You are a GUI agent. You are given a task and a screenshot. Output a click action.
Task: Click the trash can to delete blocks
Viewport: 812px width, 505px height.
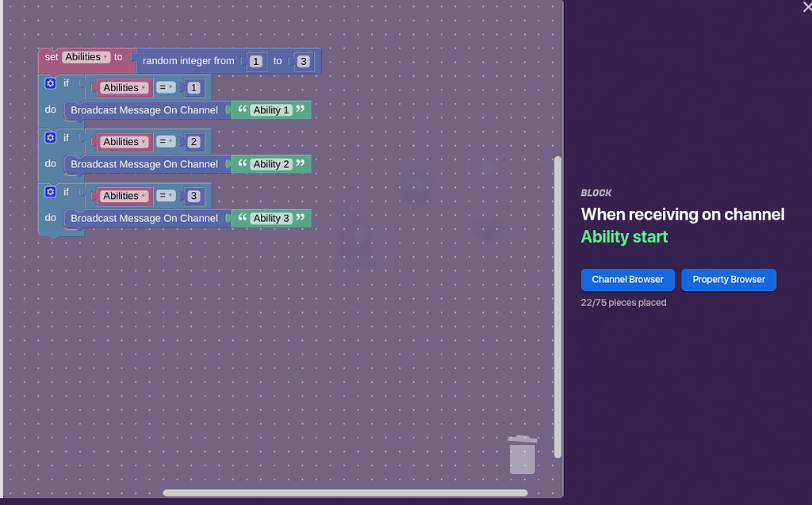[x=522, y=456]
